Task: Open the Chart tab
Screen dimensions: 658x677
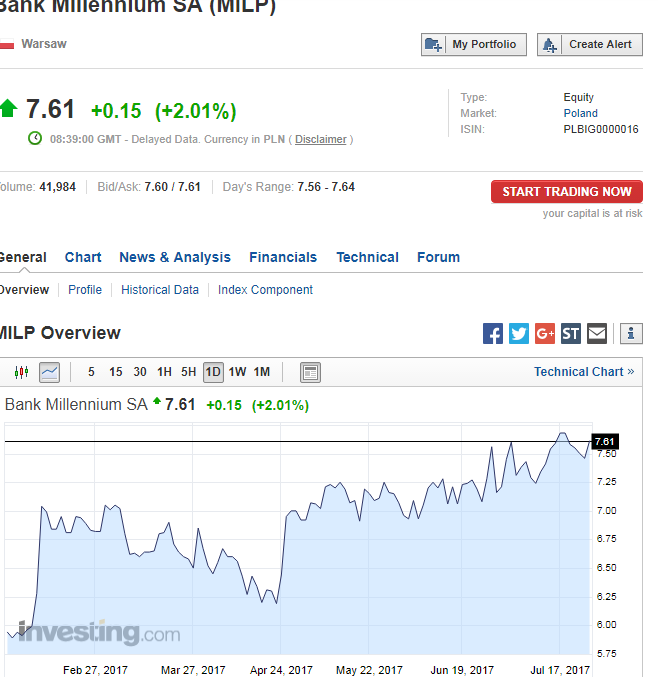Action: click(x=83, y=257)
